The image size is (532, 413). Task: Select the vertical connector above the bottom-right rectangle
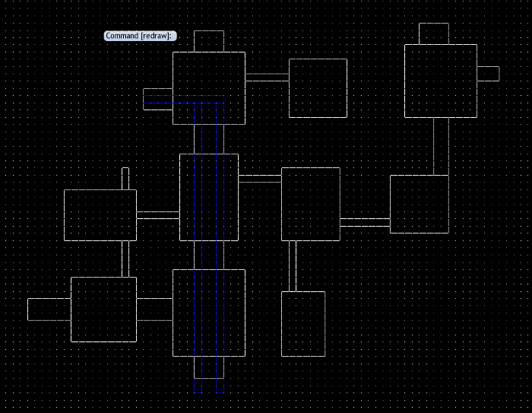click(292, 266)
